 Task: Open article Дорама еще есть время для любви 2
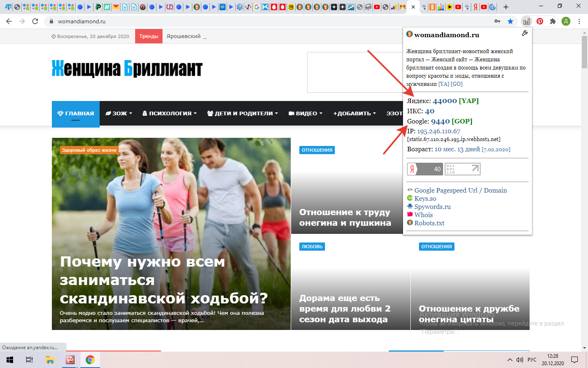coord(345,309)
